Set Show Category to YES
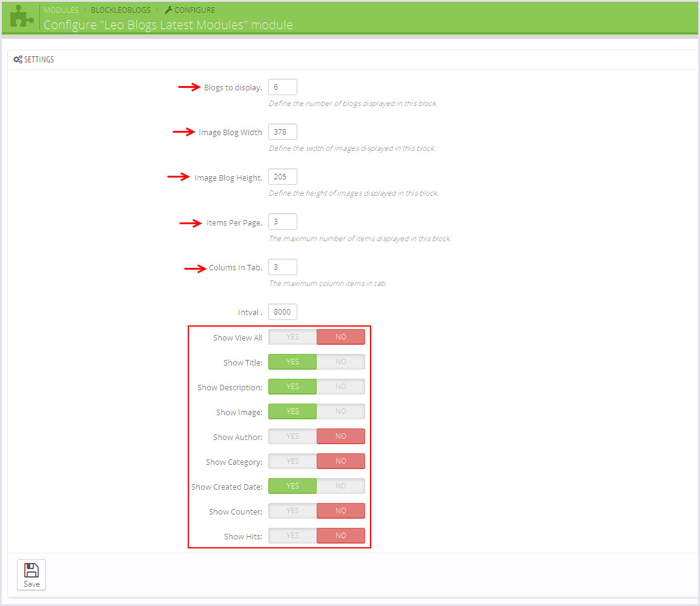The width and height of the screenshot is (700, 606). 292,461
